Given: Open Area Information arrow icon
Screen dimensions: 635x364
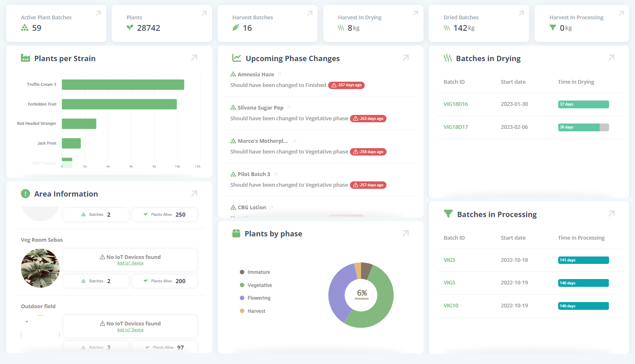Looking at the screenshot, I should pyautogui.click(x=194, y=193).
